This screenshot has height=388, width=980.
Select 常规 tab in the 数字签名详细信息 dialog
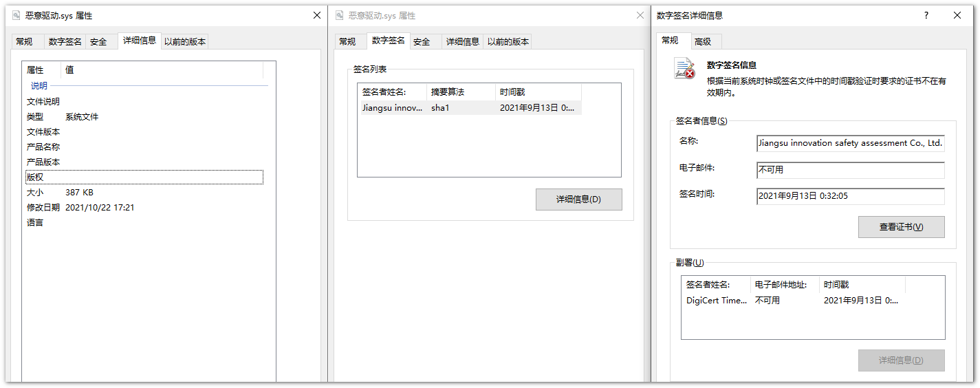click(670, 41)
